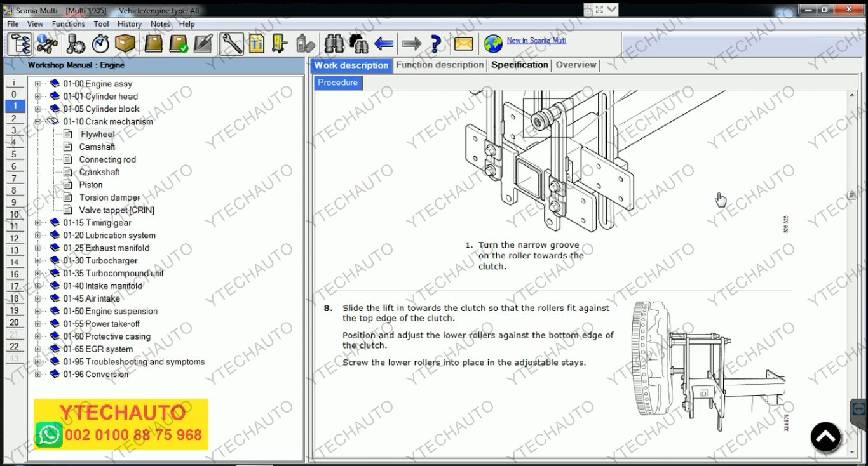This screenshot has height=466, width=868.
Task: Click the wrench workshop manual icon
Action: point(232,44)
